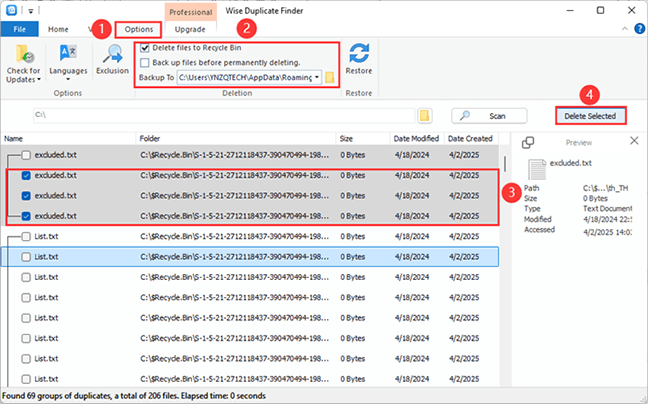Image resolution: width=648 pixels, height=404 pixels.
Task: Click the status bar duplicates summary text
Action: coord(134,396)
